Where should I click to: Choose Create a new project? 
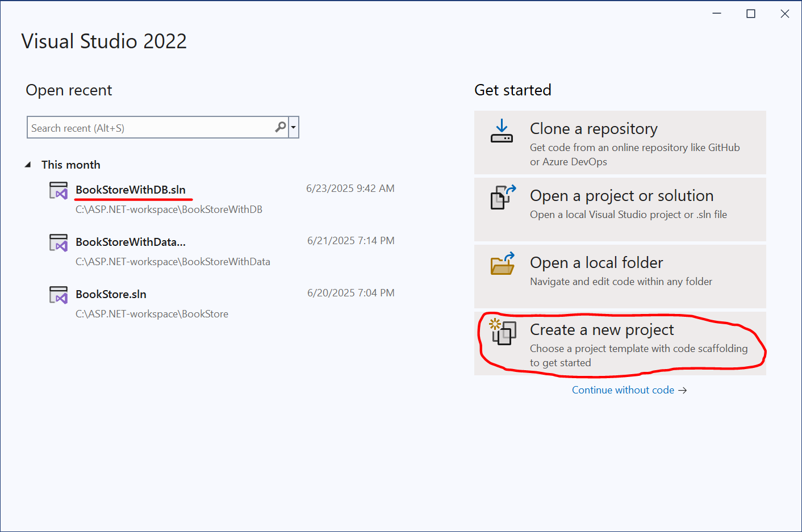620,344
